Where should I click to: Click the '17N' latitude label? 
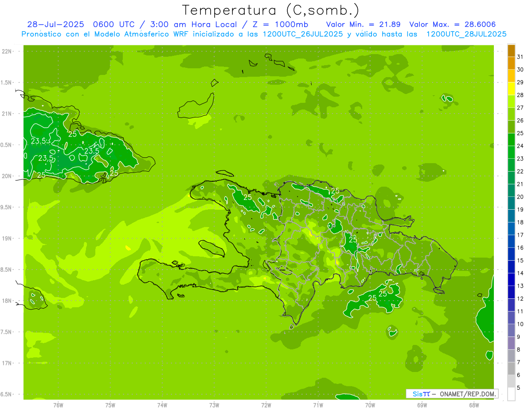8,363
